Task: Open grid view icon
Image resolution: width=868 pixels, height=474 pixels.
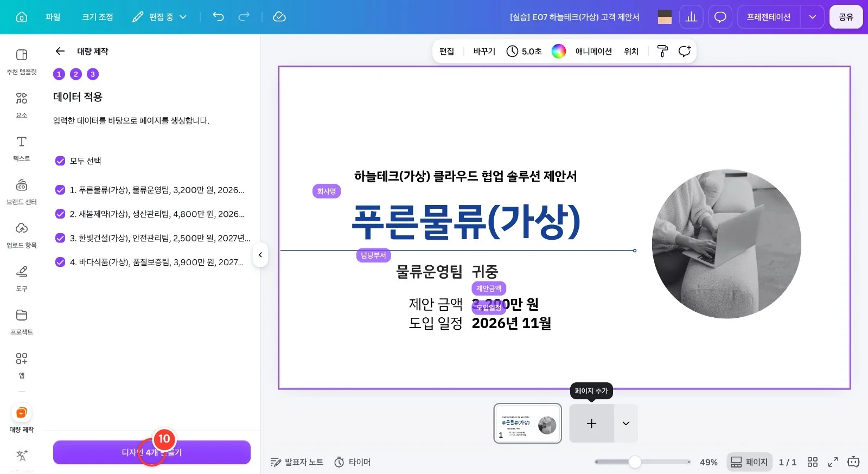Action: [812, 462]
